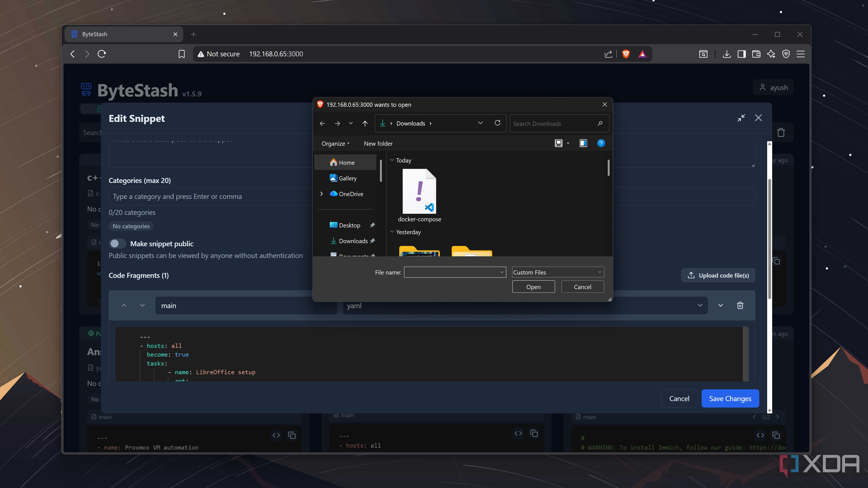Collapse main fragment with chevron
Image resolution: width=868 pixels, height=488 pixels.
pyautogui.click(x=720, y=305)
